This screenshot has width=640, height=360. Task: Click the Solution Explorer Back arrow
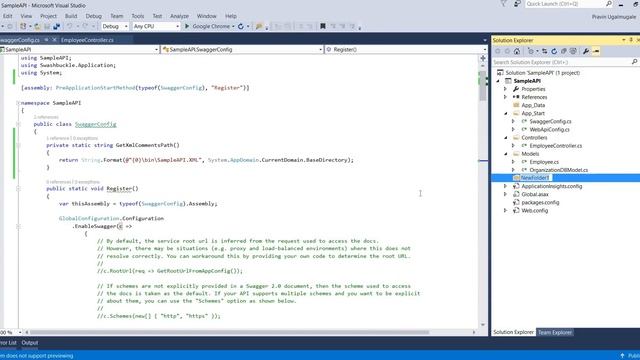[498, 51]
